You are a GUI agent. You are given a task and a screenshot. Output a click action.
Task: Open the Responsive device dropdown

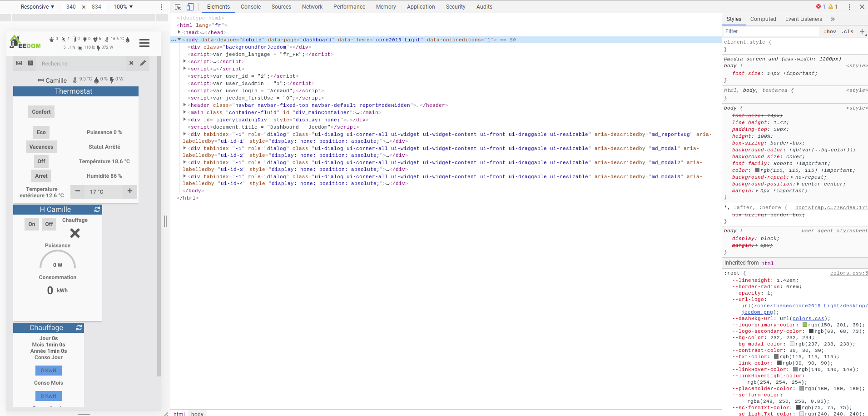point(38,7)
